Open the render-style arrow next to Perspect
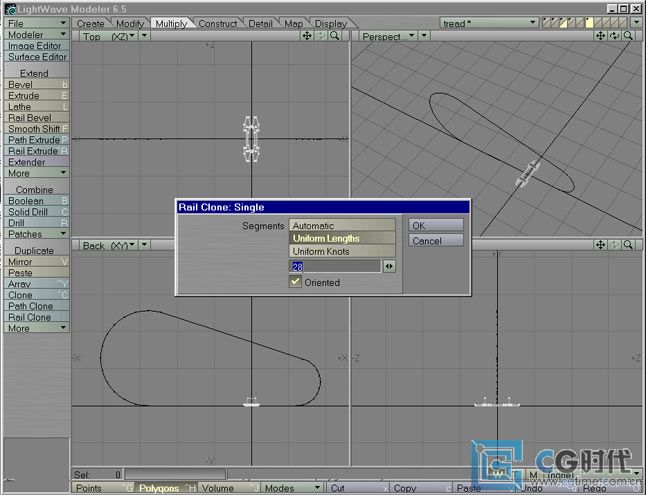 pos(424,36)
